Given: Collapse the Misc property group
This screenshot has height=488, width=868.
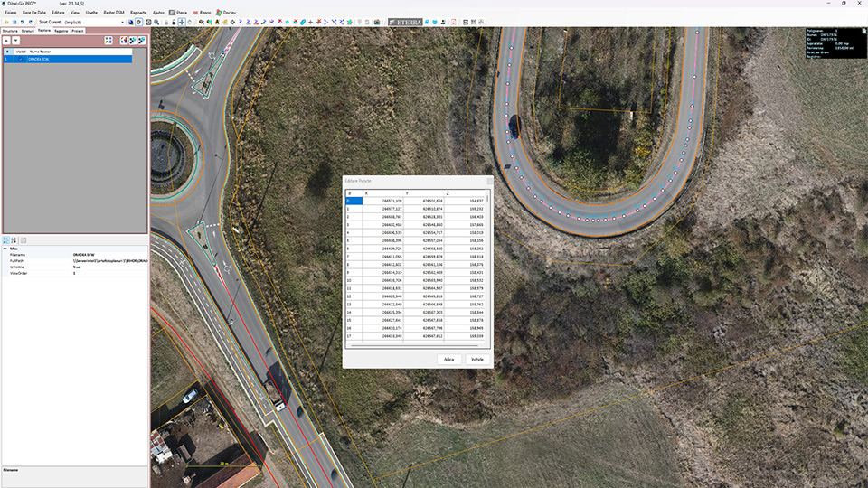Looking at the screenshot, I should (x=5, y=249).
